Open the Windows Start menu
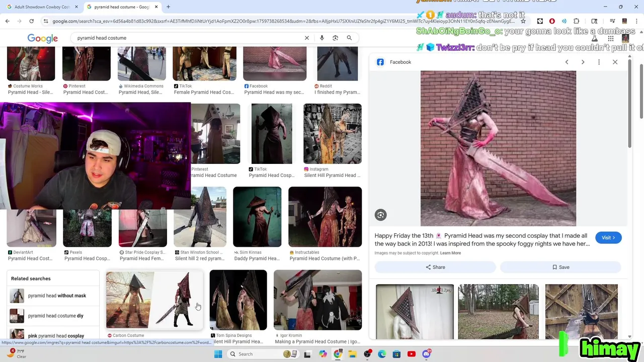 tap(218, 354)
